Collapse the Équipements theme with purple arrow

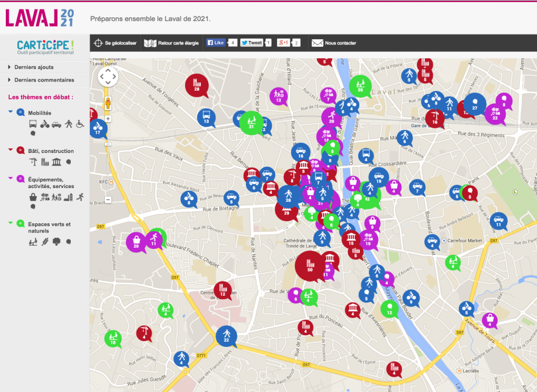(x=10, y=178)
